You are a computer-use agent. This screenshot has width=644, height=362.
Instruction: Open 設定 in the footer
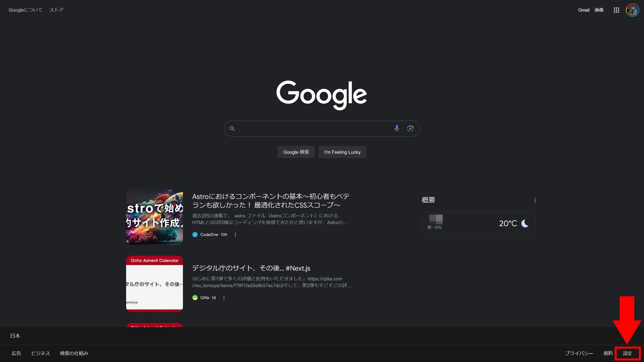click(x=627, y=353)
